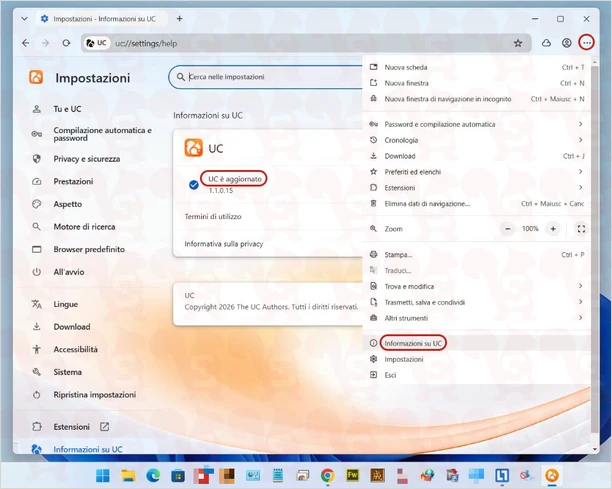Choose Download from the dropdown menu
Image resolution: width=612 pixels, height=489 pixels.
point(476,156)
